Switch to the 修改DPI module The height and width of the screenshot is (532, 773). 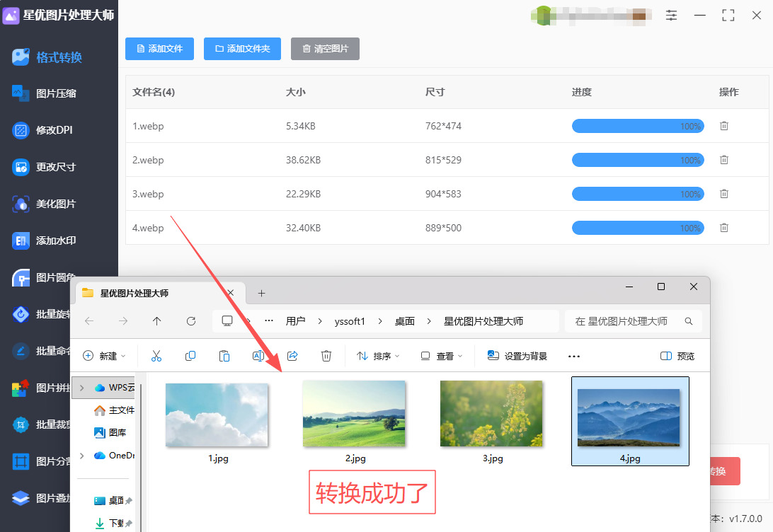[x=42, y=130]
